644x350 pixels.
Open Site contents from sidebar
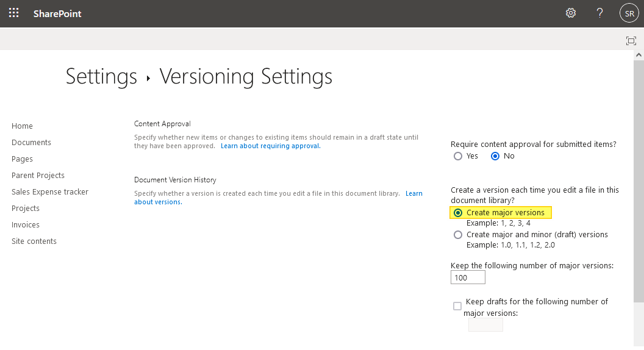tap(34, 241)
